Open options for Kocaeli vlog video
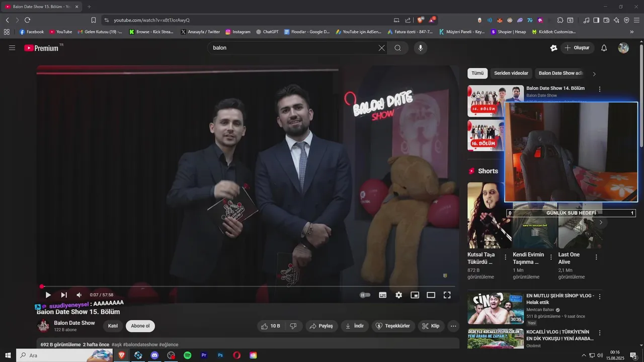 tap(600, 333)
